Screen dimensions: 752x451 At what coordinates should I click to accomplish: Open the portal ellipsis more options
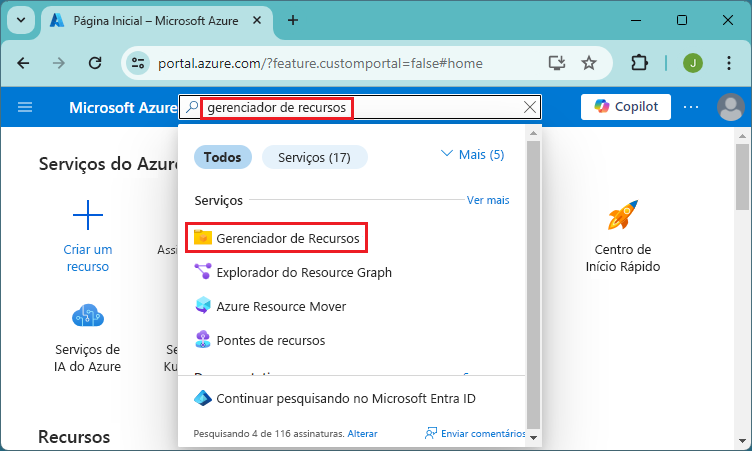(x=691, y=107)
